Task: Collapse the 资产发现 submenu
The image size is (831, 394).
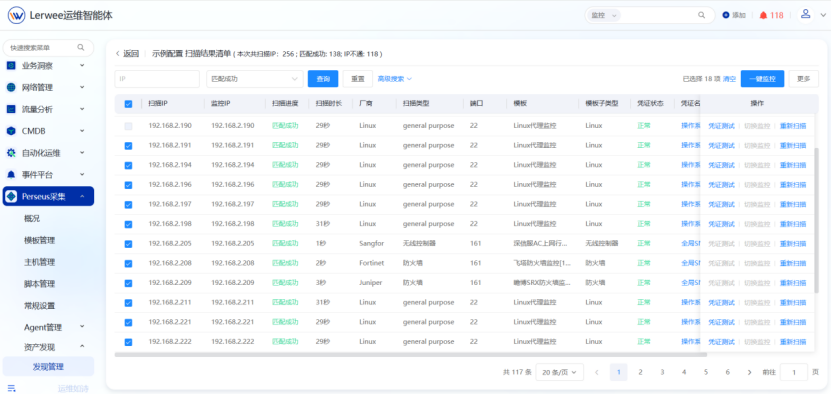Action: (82, 347)
